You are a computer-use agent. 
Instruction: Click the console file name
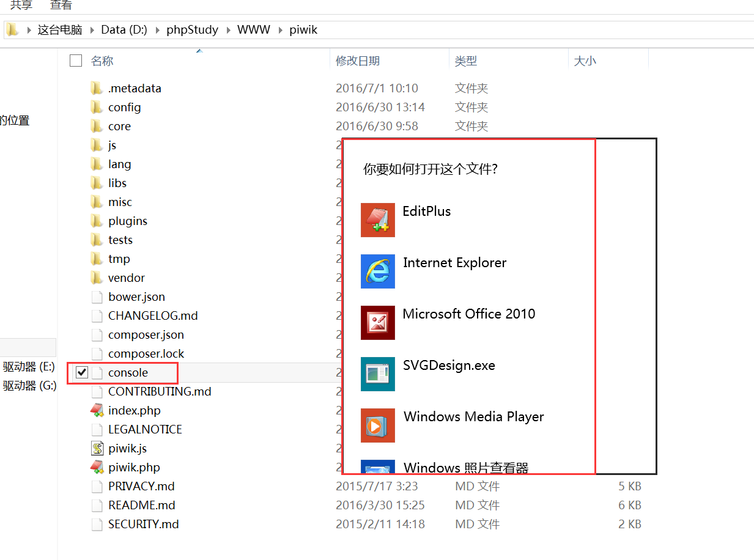pos(128,372)
